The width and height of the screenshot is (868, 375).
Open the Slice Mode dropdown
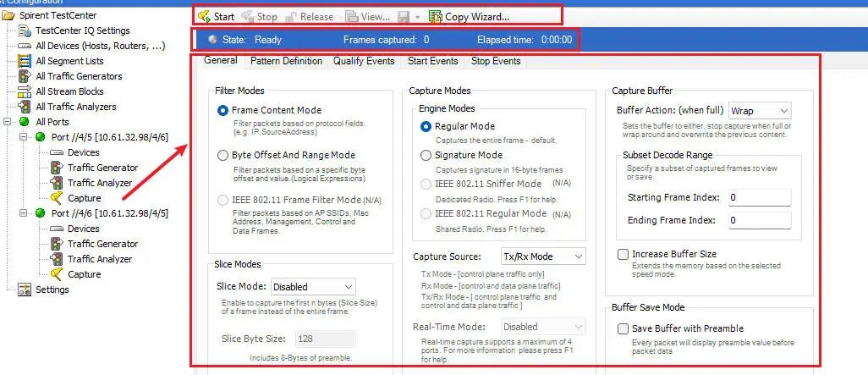click(x=314, y=287)
